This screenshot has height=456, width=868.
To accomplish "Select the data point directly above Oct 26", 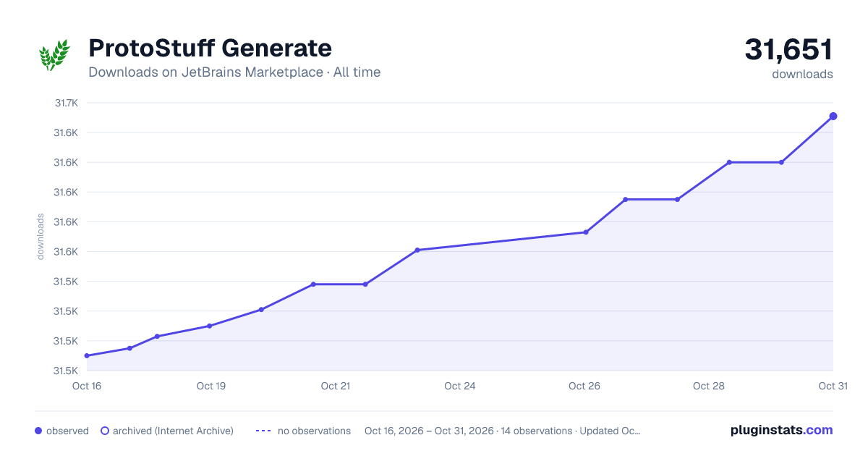I will coord(586,232).
